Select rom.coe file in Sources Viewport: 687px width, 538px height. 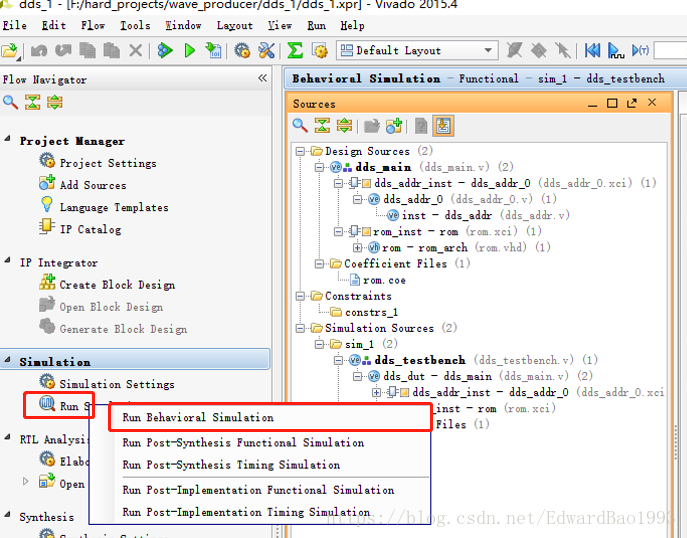click(384, 280)
